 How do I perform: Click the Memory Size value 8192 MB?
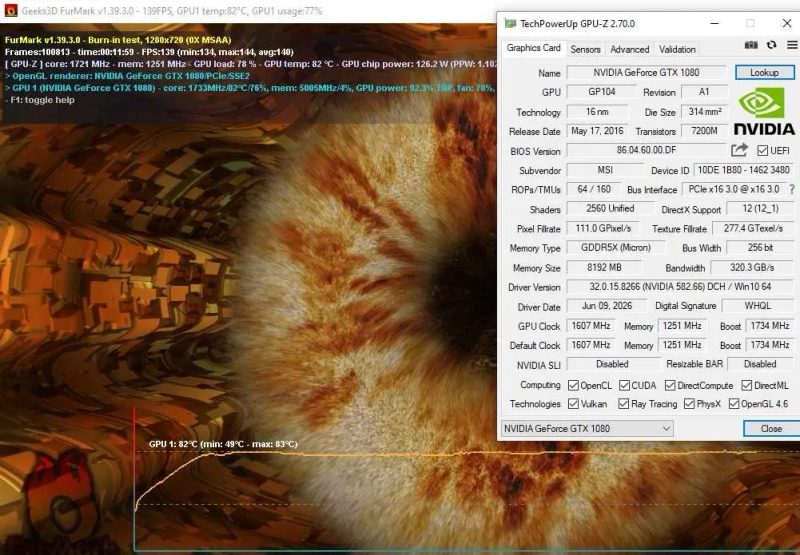[604, 267]
